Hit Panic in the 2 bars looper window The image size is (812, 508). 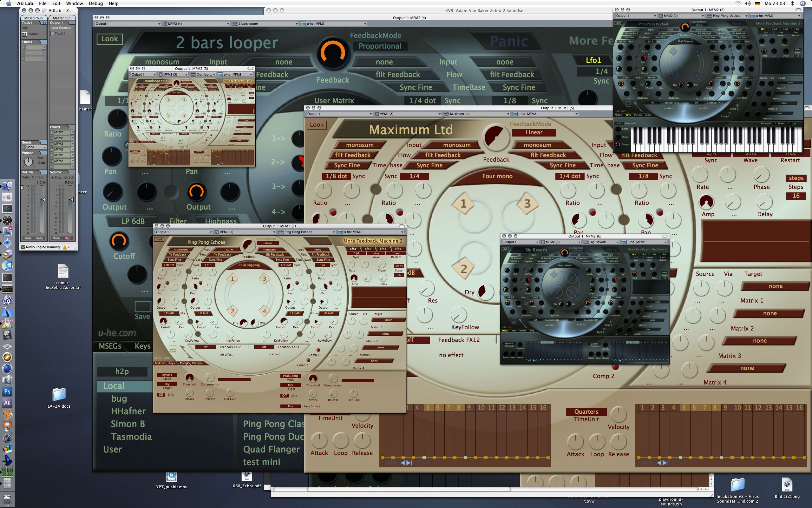coord(509,41)
